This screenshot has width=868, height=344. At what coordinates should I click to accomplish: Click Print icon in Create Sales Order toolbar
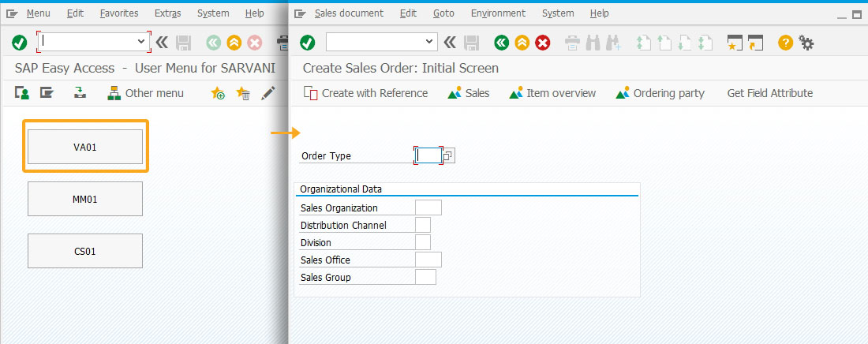click(x=572, y=43)
